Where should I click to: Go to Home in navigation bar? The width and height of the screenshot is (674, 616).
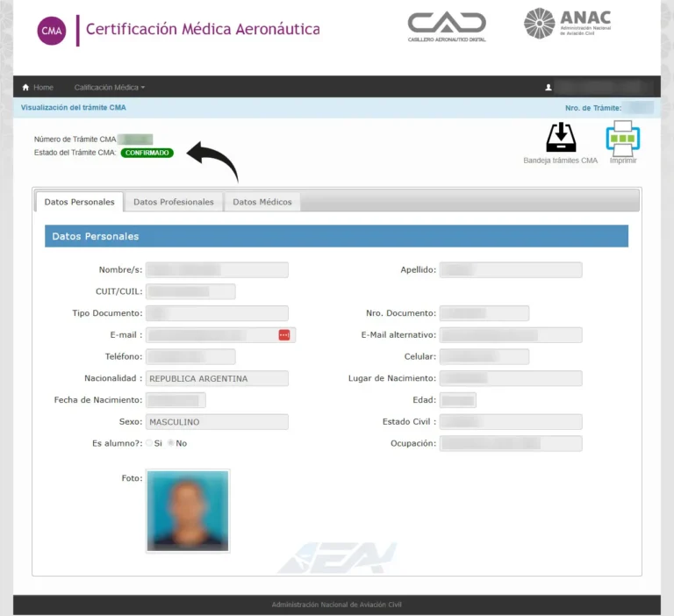[38, 87]
